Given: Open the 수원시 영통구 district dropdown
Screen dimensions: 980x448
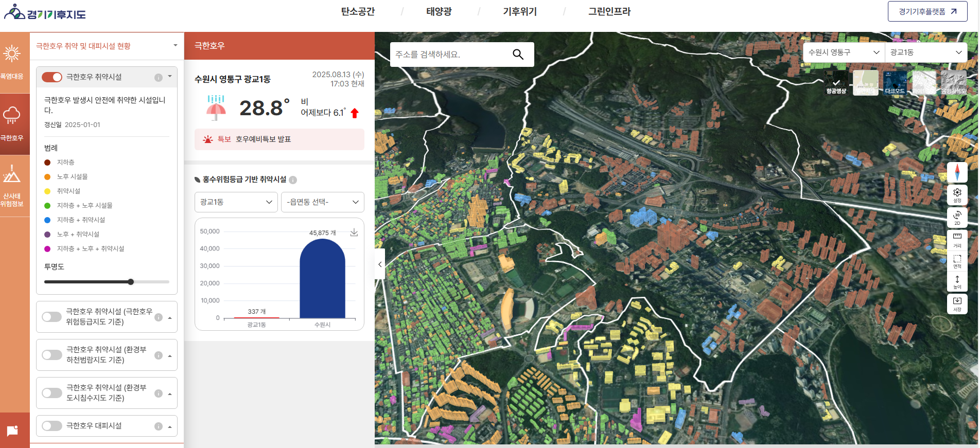Looking at the screenshot, I should coord(844,52).
